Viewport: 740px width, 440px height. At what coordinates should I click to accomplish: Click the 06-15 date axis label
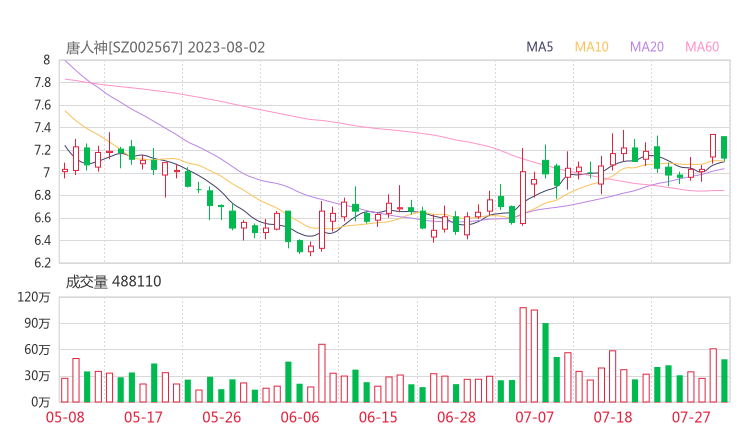[x=378, y=417]
